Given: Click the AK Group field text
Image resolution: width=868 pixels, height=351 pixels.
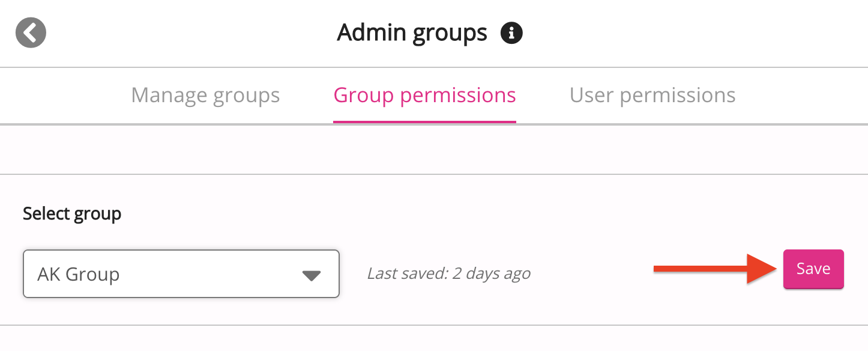Looking at the screenshot, I should (x=78, y=275).
